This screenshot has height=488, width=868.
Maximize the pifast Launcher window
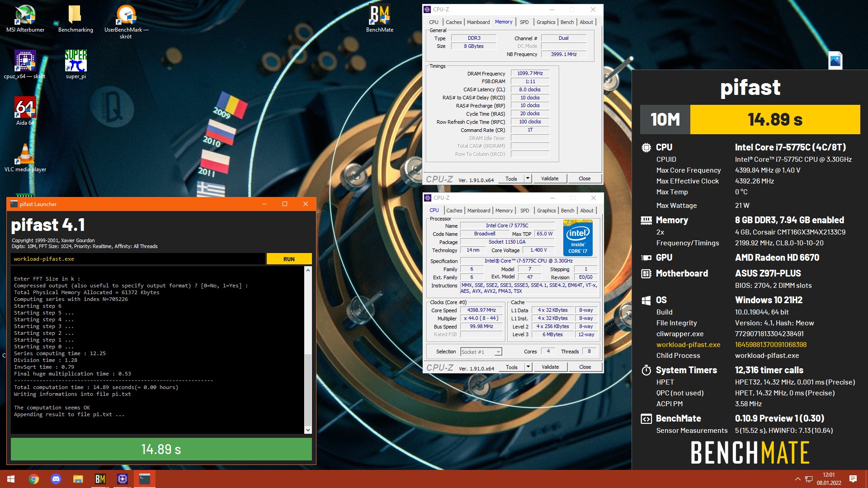tap(285, 204)
